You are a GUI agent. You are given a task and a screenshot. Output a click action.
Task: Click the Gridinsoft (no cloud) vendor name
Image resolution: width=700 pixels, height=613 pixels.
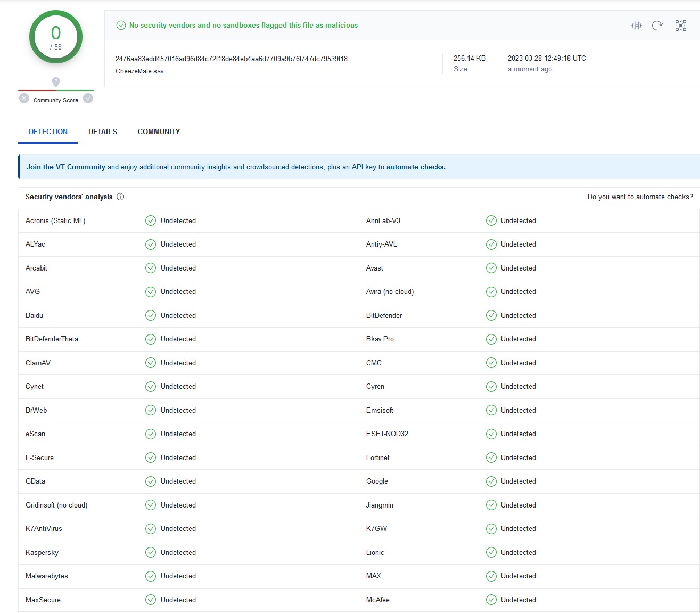click(56, 505)
